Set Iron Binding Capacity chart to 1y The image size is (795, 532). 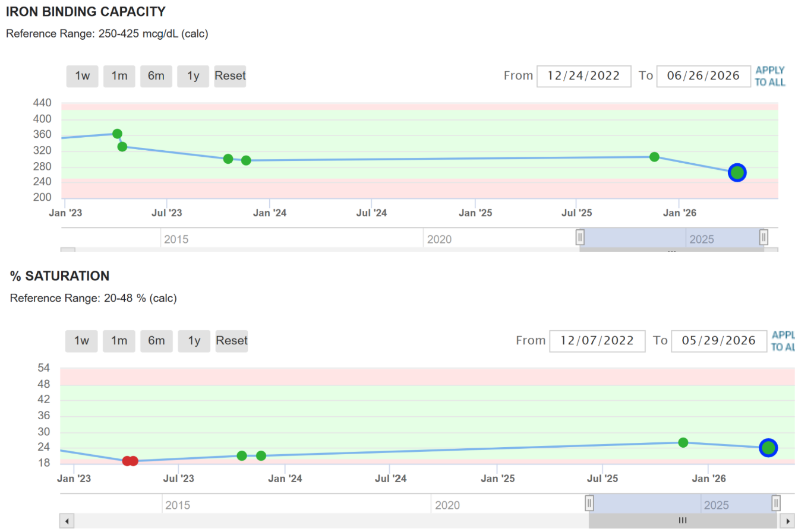[x=193, y=76]
